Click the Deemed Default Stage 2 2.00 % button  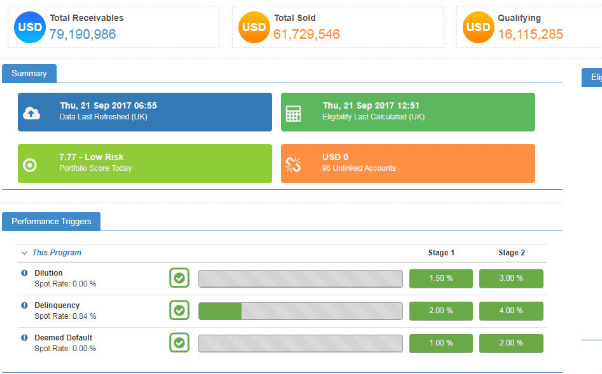[511, 343]
